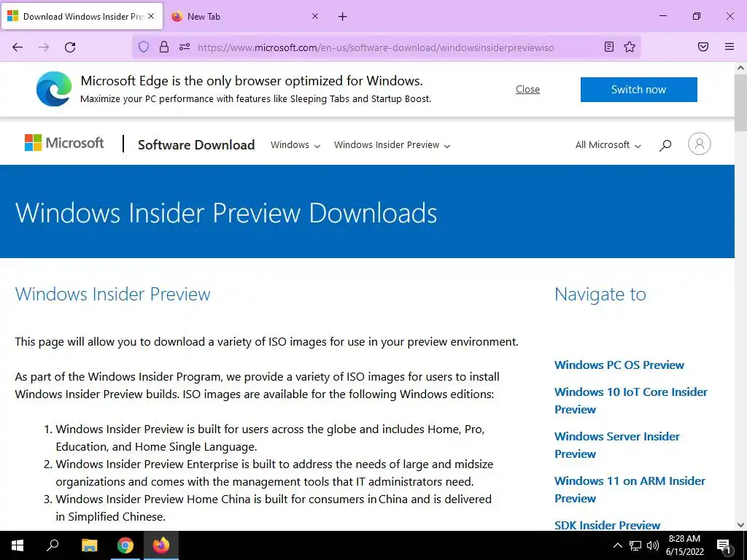This screenshot has width=747, height=560.
Task: Click the Switch now button
Action: point(638,90)
